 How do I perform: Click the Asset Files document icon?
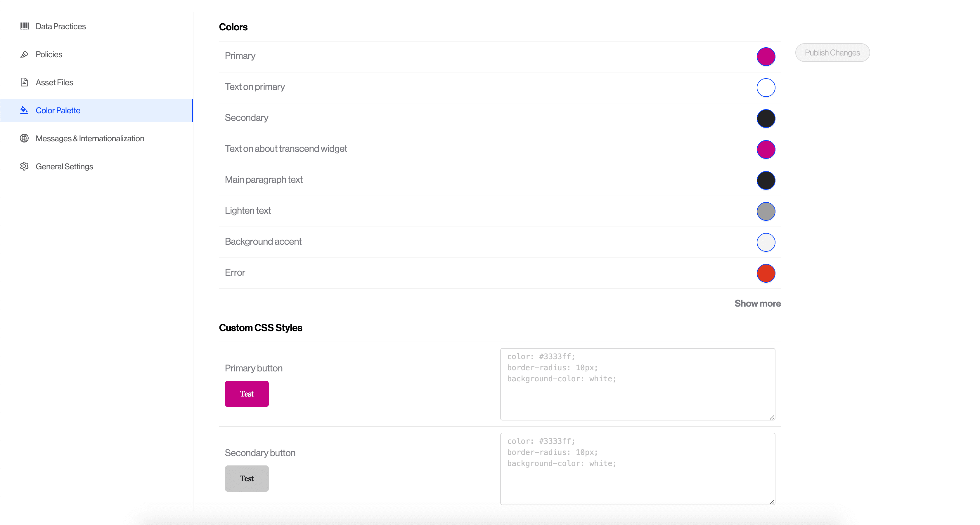24,82
